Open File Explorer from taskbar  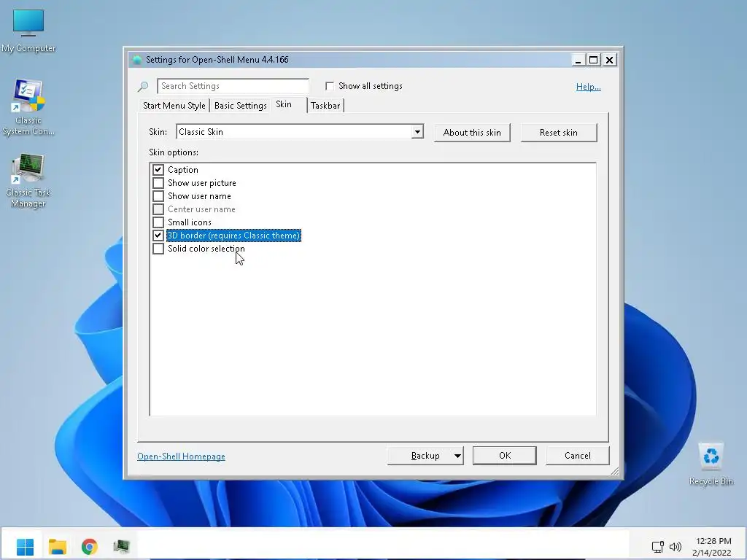point(57,546)
